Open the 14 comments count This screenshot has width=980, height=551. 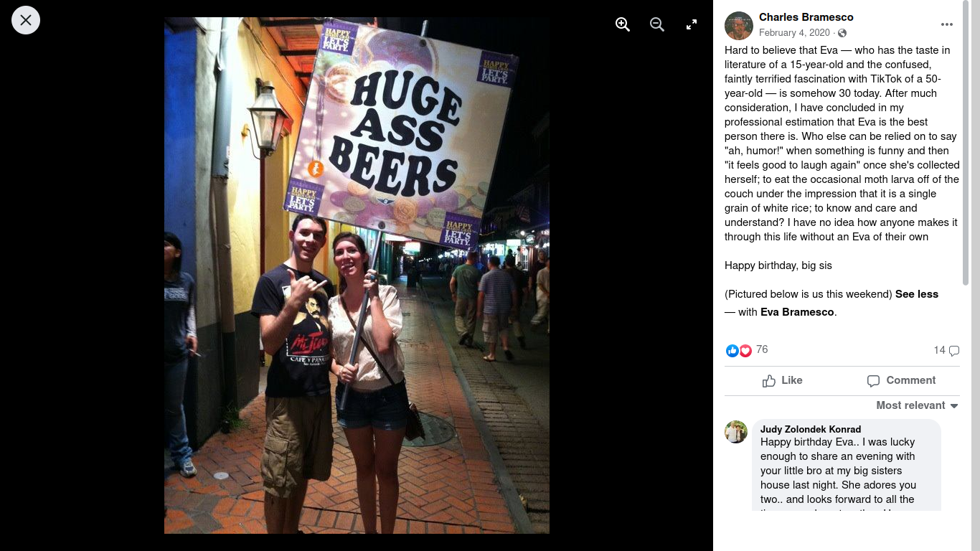click(x=946, y=350)
